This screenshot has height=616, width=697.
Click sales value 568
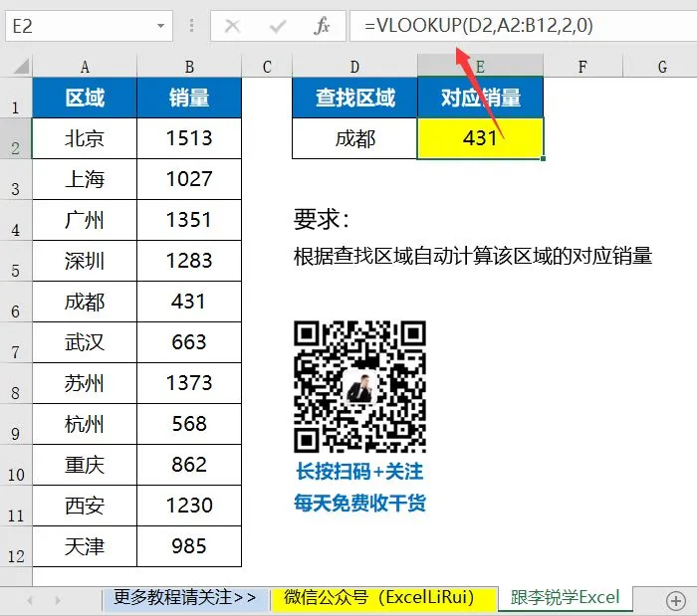[x=189, y=424]
